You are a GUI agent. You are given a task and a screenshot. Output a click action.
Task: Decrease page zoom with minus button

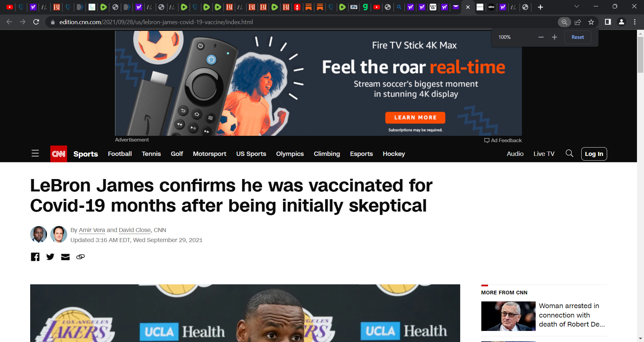(x=541, y=37)
